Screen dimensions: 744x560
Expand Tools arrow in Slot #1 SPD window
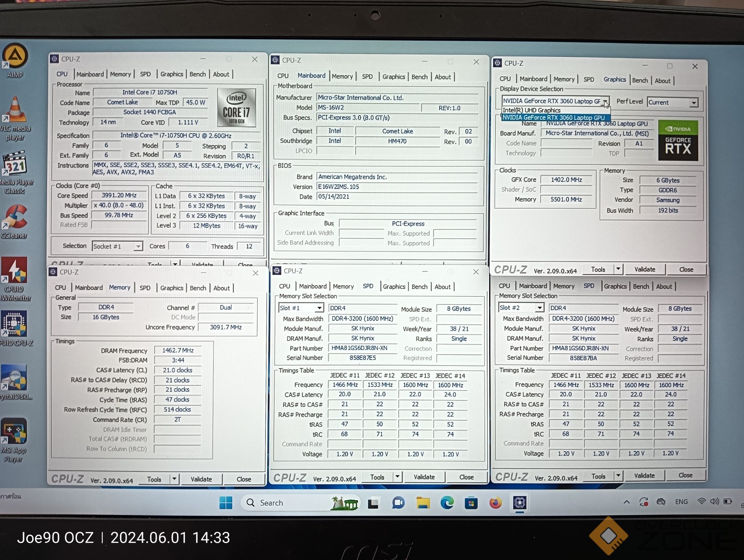coord(397,477)
